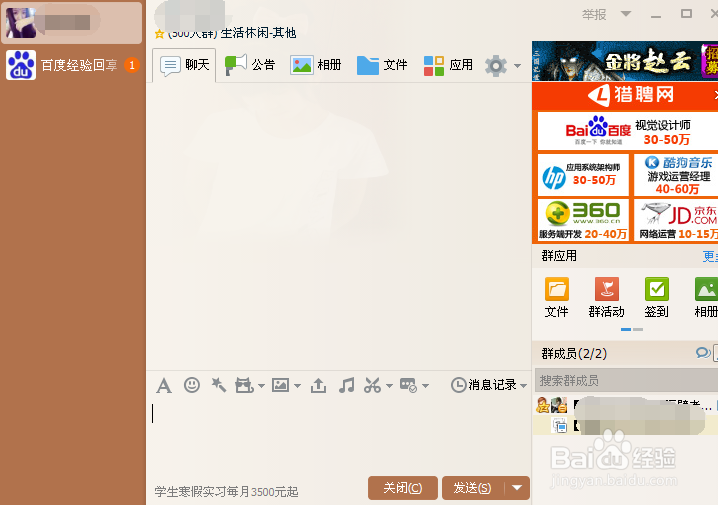This screenshot has width=718, height=505.
Task: Expand the 发送 button options arrow
Action: (517, 488)
